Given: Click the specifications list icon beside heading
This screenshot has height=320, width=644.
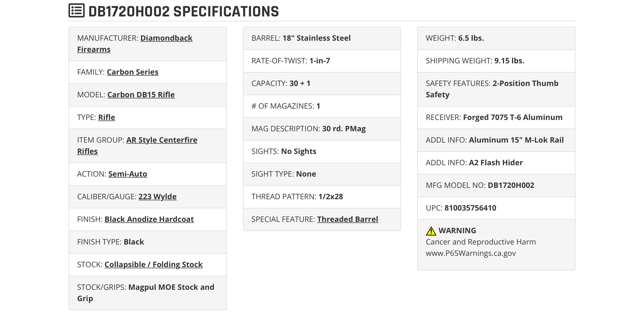Looking at the screenshot, I should click(77, 11).
